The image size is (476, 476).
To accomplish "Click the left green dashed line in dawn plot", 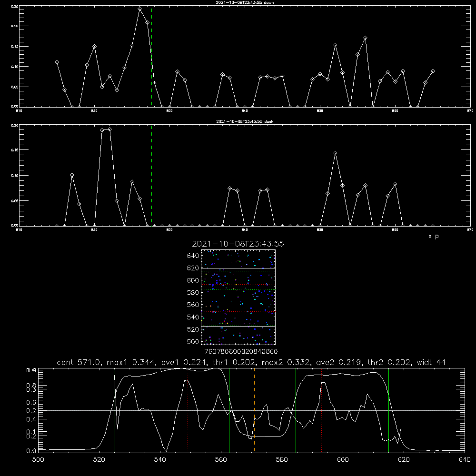I will pos(151,56).
